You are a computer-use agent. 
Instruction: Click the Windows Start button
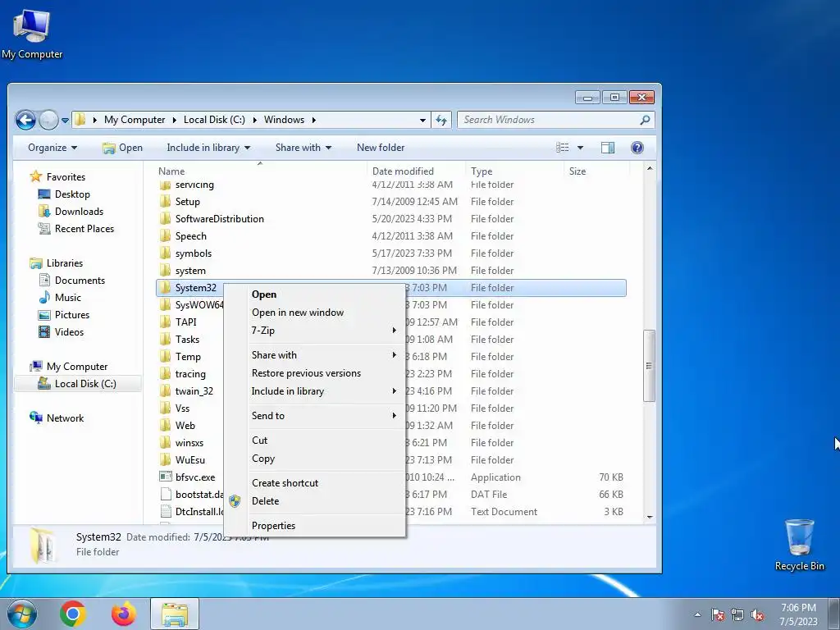click(x=22, y=614)
